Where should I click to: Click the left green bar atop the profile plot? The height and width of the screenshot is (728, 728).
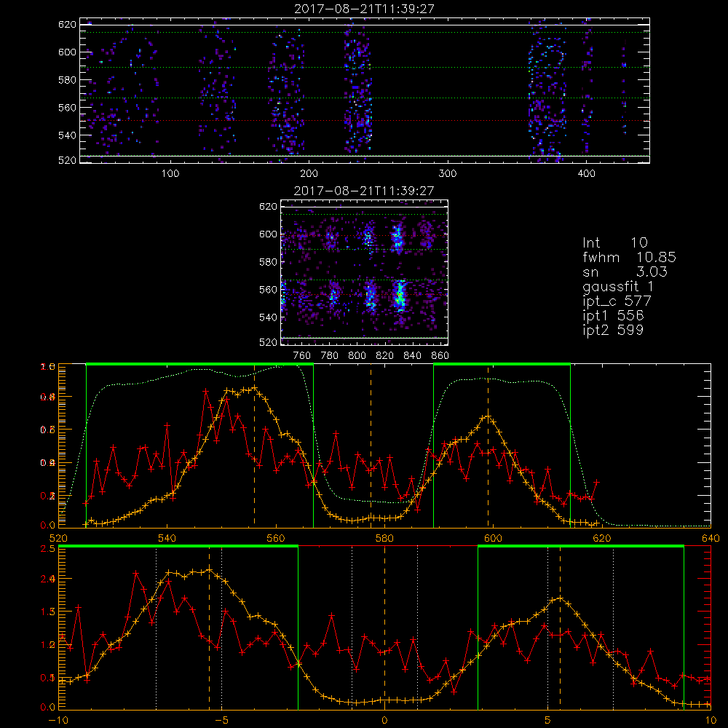(x=199, y=364)
